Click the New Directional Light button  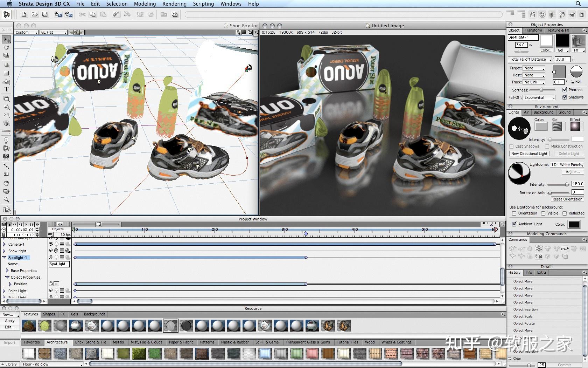pyautogui.click(x=529, y=154)
